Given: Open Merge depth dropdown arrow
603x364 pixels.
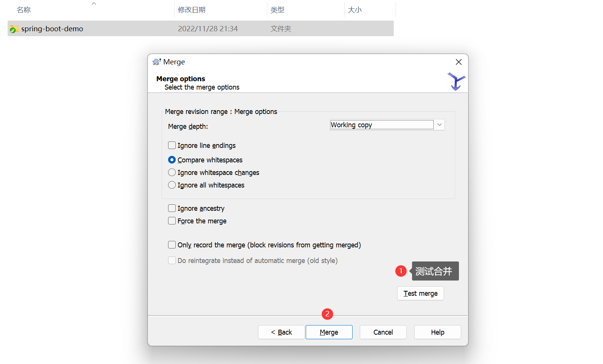Looking at the screenshot, I should click(439, 125).
